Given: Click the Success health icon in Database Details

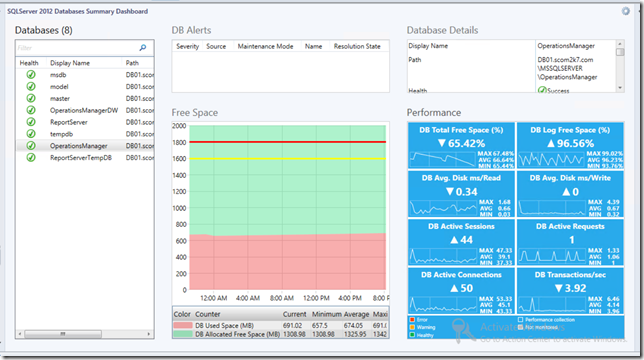Looking at the screenshot, I should [x=542, y=90].
